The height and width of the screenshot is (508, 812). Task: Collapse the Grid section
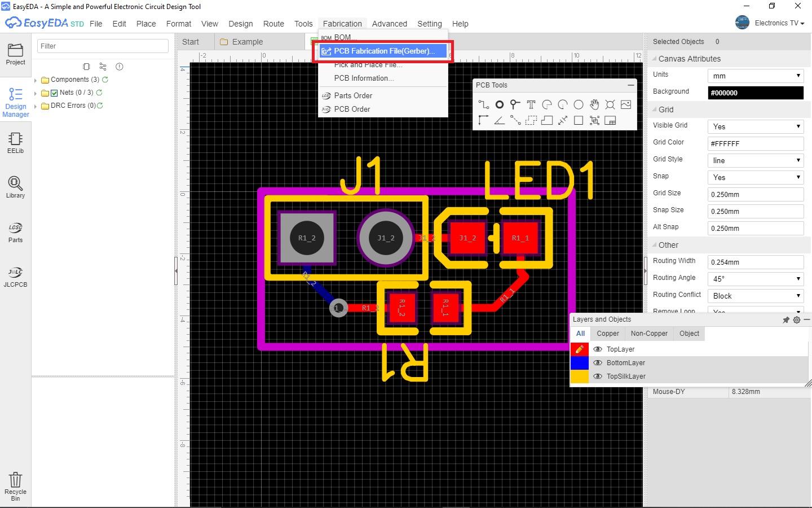[655, 110]
